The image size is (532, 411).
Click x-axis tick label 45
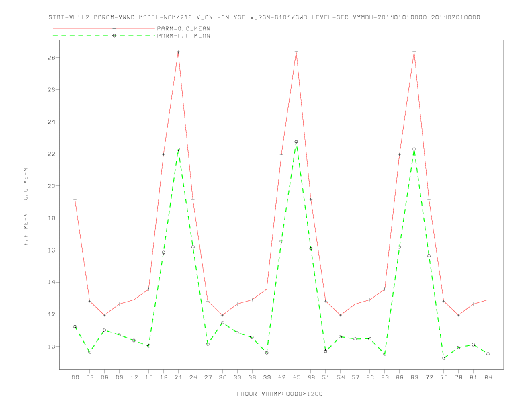296,377
